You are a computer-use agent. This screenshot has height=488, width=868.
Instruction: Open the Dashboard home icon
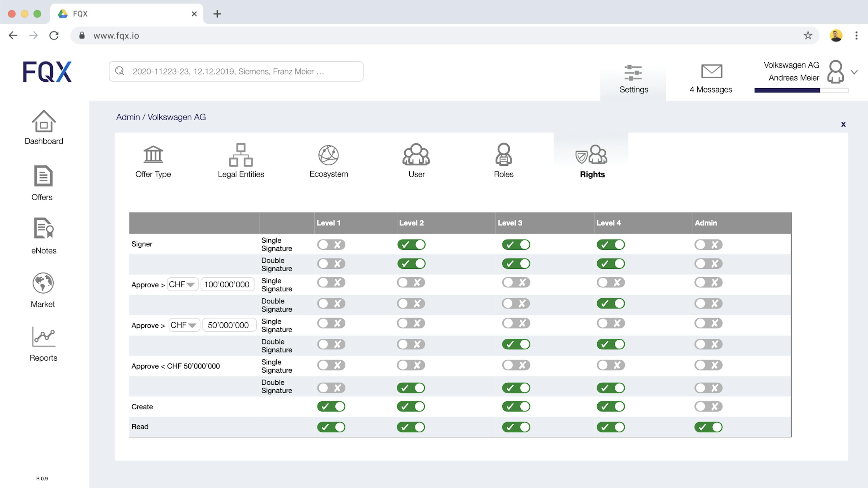tap(43, 121)
